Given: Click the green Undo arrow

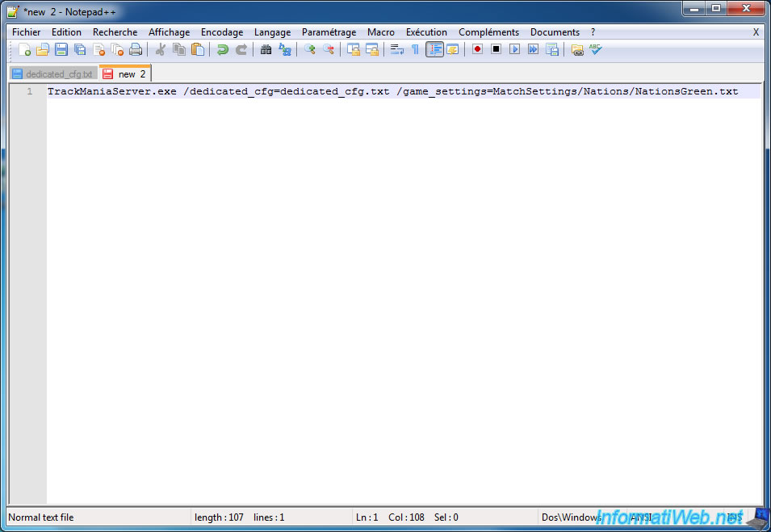Looking at the screenshot, I should click(222, 49).
